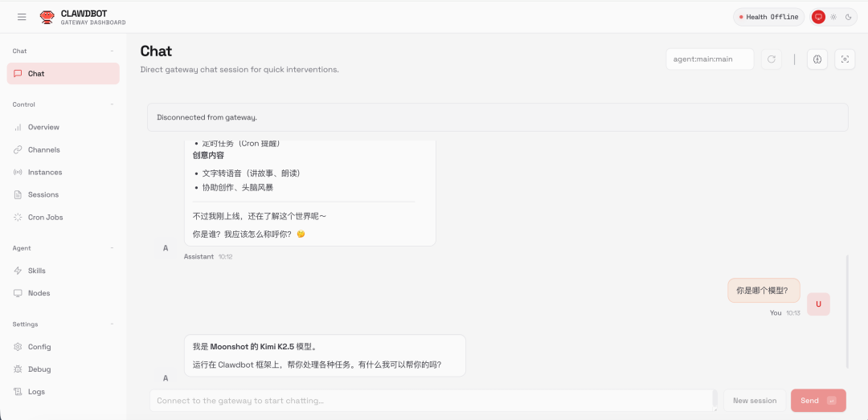Open the Chat page in sidebar
Image resolution: width=868 pixels, height=420 pixels.
tap(63, 74)
